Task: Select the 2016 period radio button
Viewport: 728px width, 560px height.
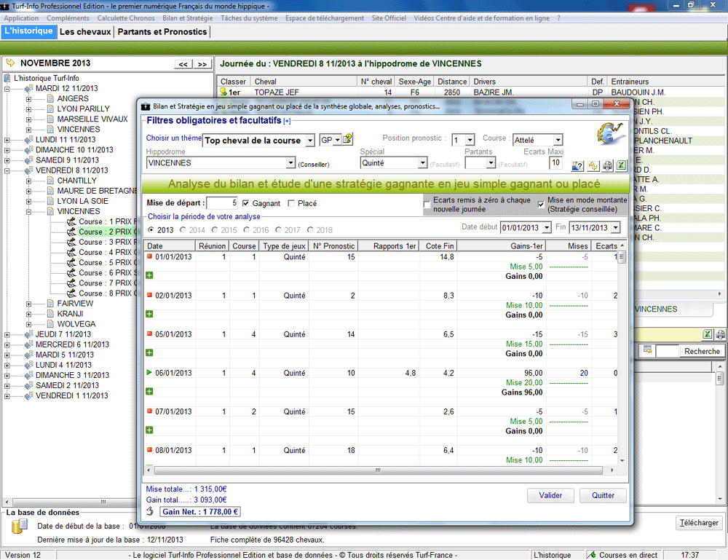Action: pyautogui.click(x=246, y=230)
